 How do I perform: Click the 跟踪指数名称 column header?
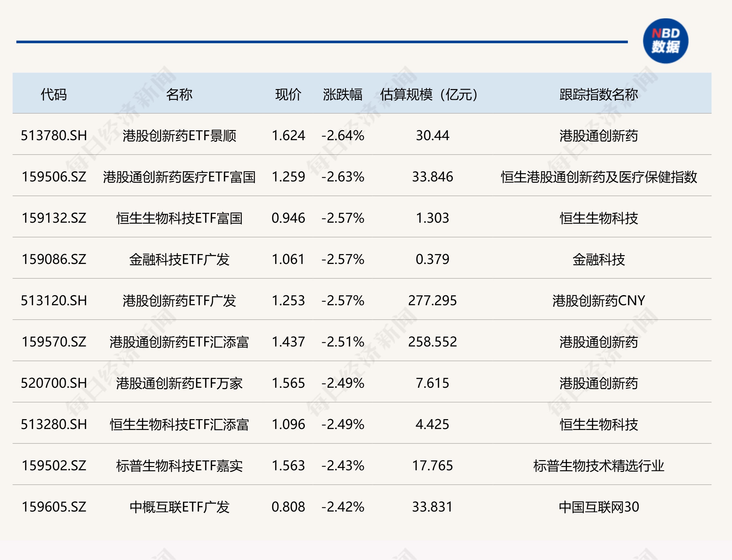tap(599, 95)
